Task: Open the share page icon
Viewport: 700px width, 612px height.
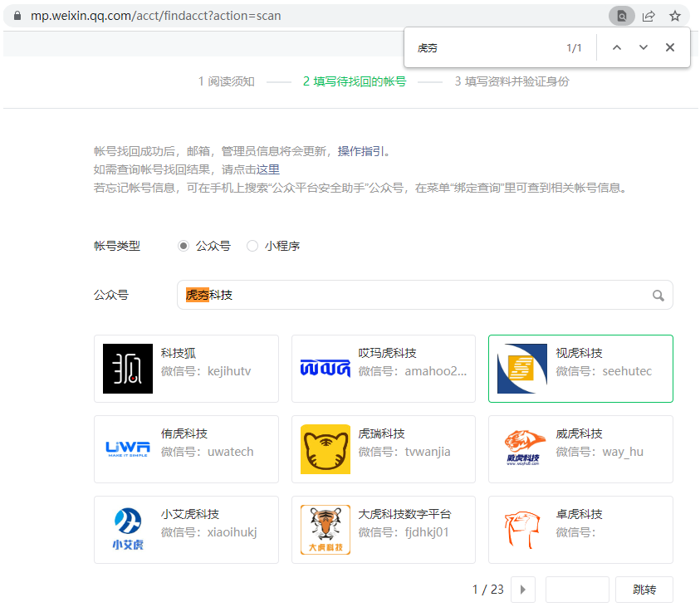Action: coord(649,16)
